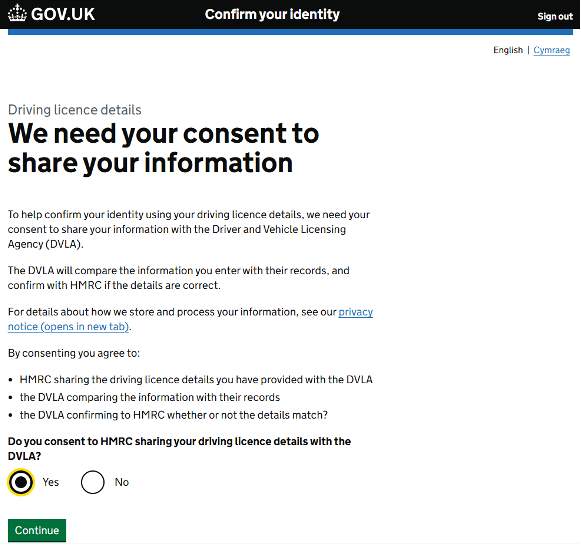This screenshot has width=581, height=545.
Task: Open the GOV.UK homepage wordmark
Action: tap(63, 14)
